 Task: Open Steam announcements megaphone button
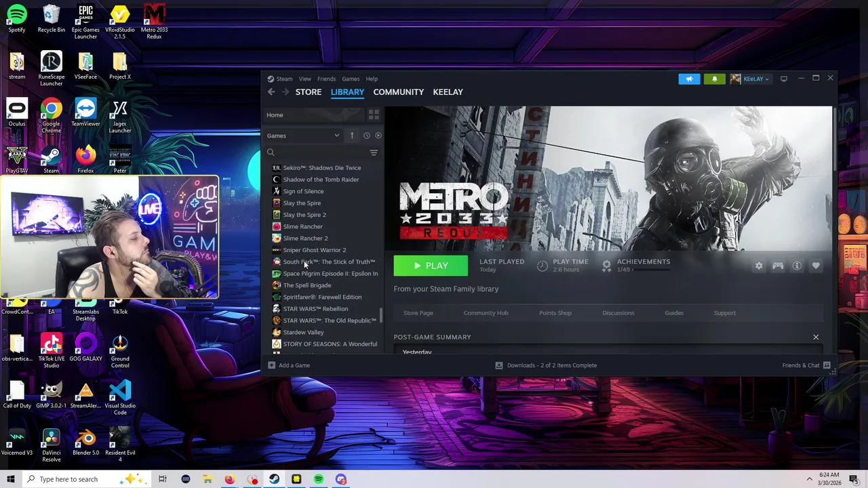pyautogui.click(x=689, y=79)
